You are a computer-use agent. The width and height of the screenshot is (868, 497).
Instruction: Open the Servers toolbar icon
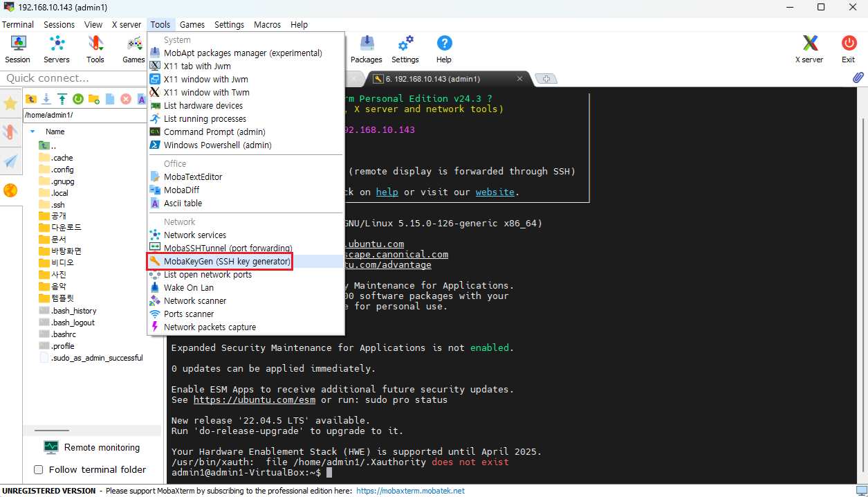[57, 49]
